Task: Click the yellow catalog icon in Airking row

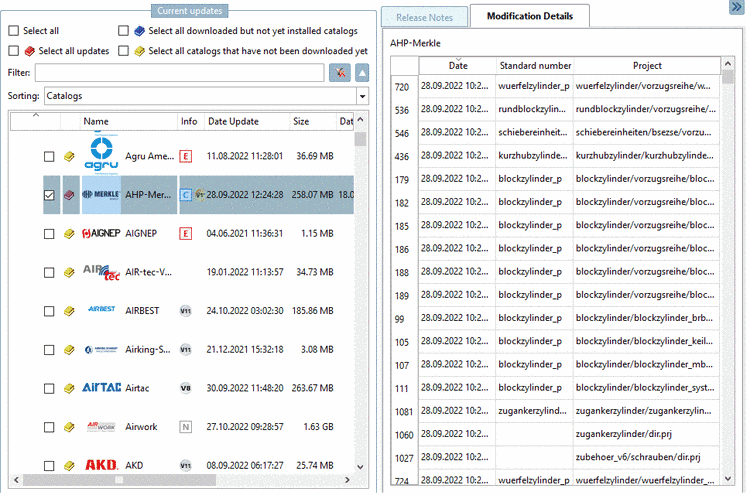Action: 69,350
